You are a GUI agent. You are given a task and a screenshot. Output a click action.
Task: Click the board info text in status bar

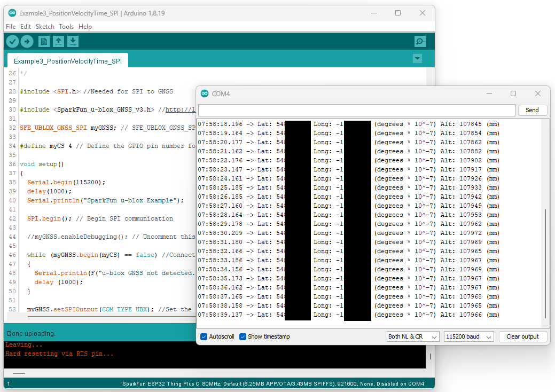pyautogui.click(x=273, y=383)
